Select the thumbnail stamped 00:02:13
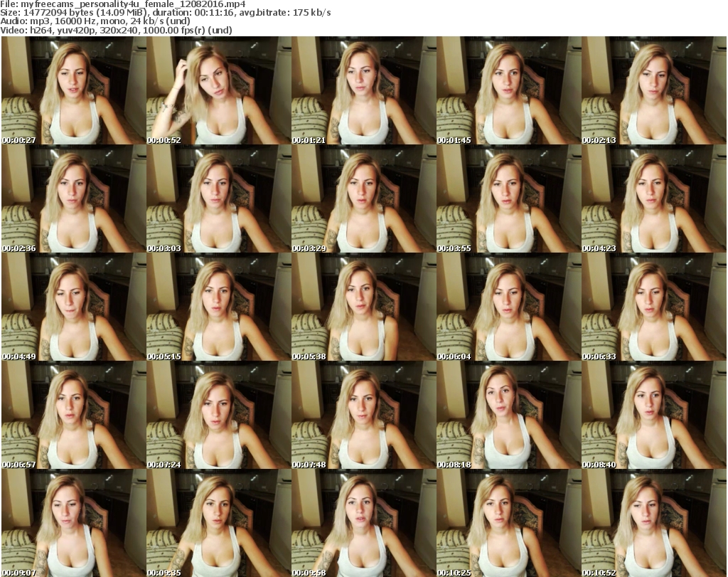Screen dimensions: 728x577 (654, 90)
